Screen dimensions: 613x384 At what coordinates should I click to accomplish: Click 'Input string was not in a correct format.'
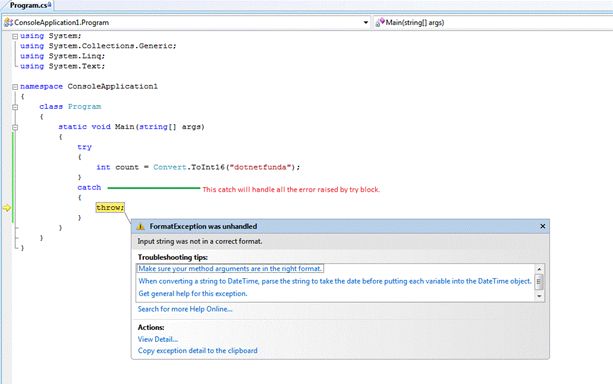coord(200,242)
